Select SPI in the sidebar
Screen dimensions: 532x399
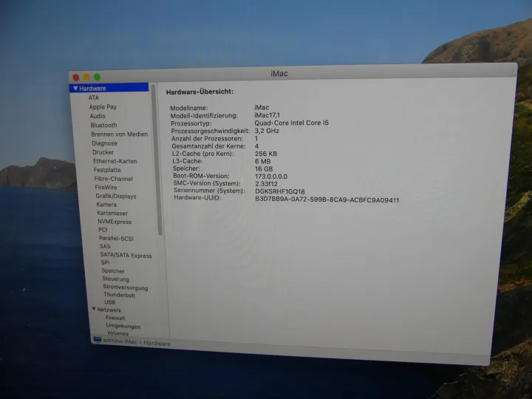[x=105, y=262]
